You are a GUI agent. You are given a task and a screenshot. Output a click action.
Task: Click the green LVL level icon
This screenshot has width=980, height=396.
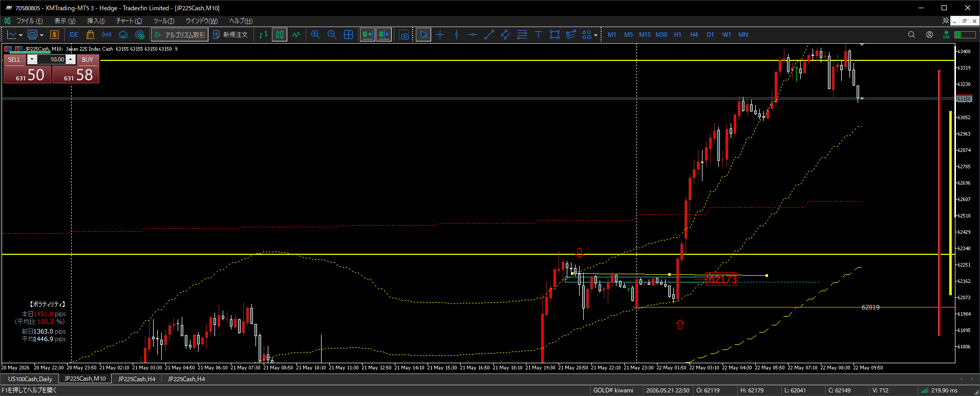[946, 35]
